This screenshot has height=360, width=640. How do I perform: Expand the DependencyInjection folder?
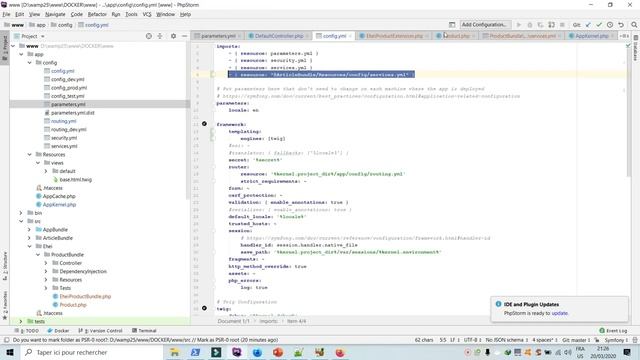click(46, 271)
